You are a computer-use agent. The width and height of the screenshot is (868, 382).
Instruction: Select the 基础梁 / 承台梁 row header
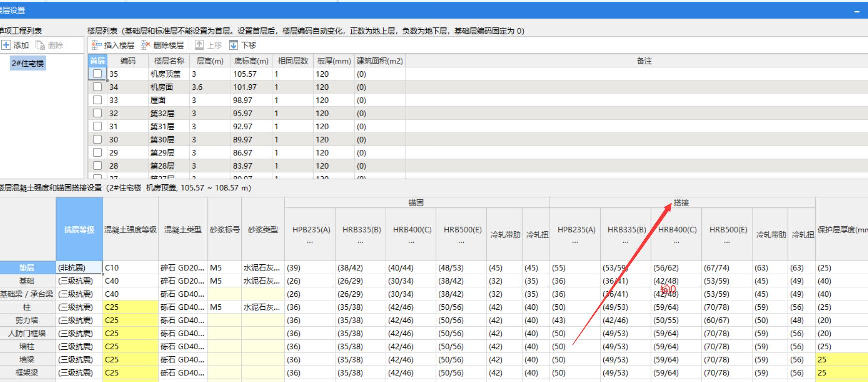pyautogui.click(x=27, y=294)
